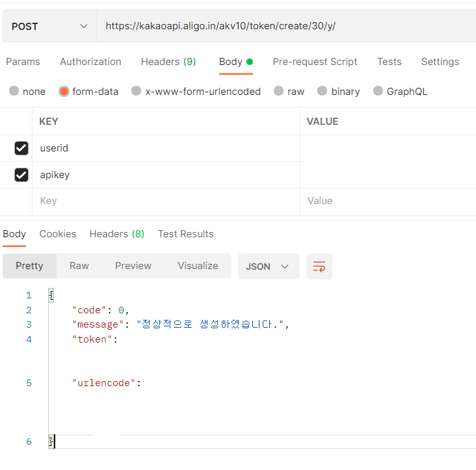Click the empty Key placeholder field
Image resolution: width=476 pixels, height=470 pixels.
[166, 201]
